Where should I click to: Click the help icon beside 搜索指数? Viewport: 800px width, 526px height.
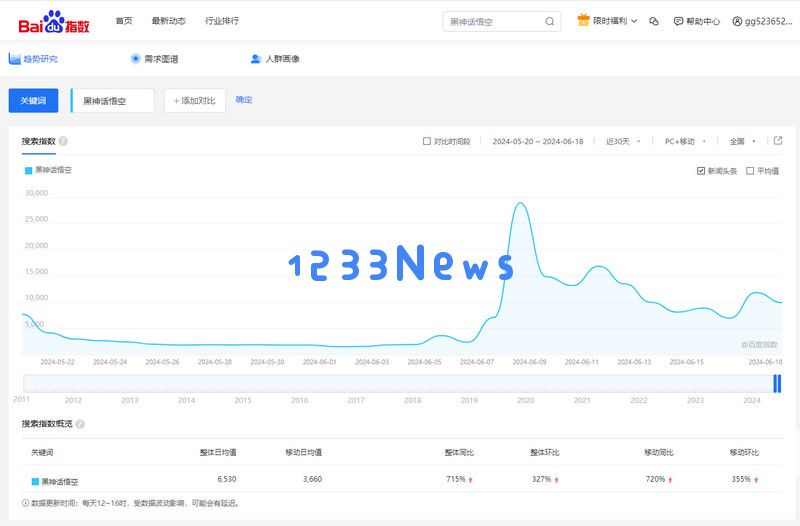(x=63, y=141)
